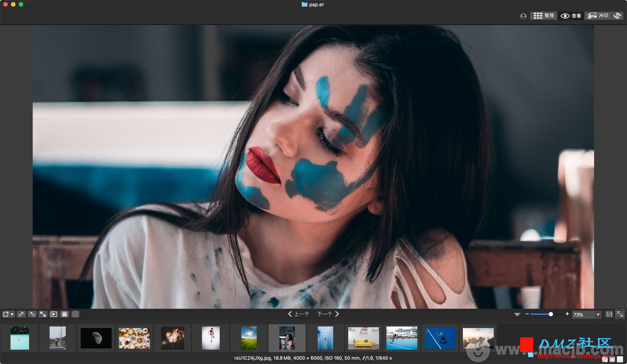Click the greyed-out circular refresh icon
The image size is (627, 364).
pos(75,314)
